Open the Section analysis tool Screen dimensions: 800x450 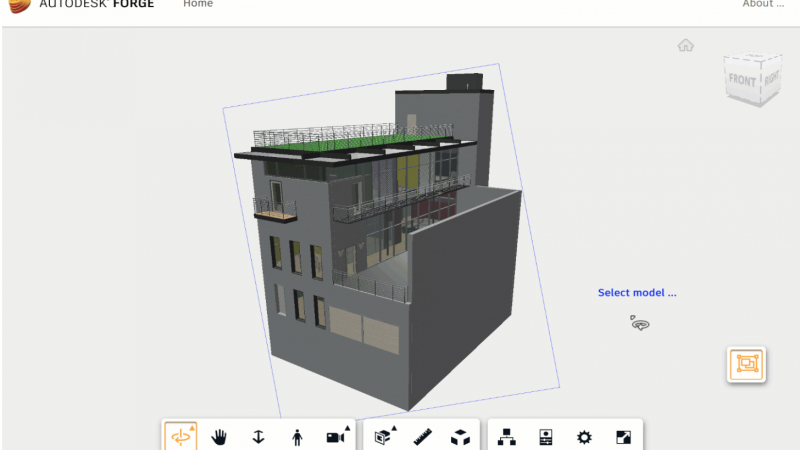click(383, 437)
